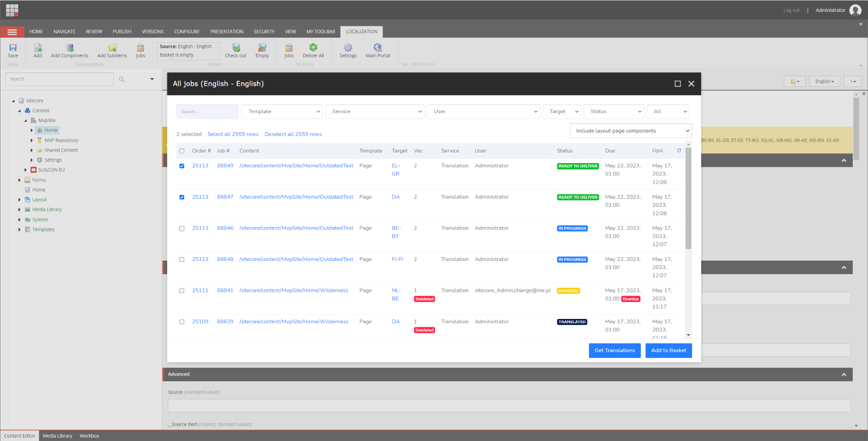Image resolution: width=868 pixels, height=441 pixels.
Task: Click the content tree Search field
Action: point(59,79)
